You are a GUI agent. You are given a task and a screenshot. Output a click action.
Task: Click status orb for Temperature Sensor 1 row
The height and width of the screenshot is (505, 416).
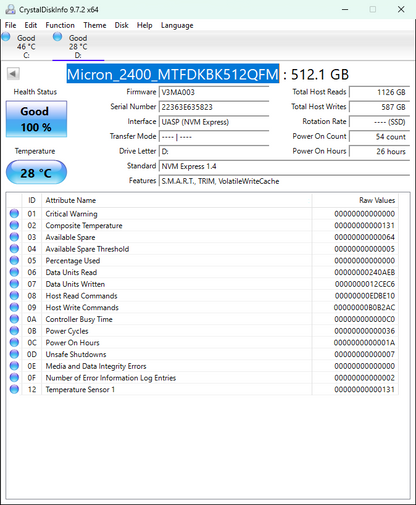14,389
